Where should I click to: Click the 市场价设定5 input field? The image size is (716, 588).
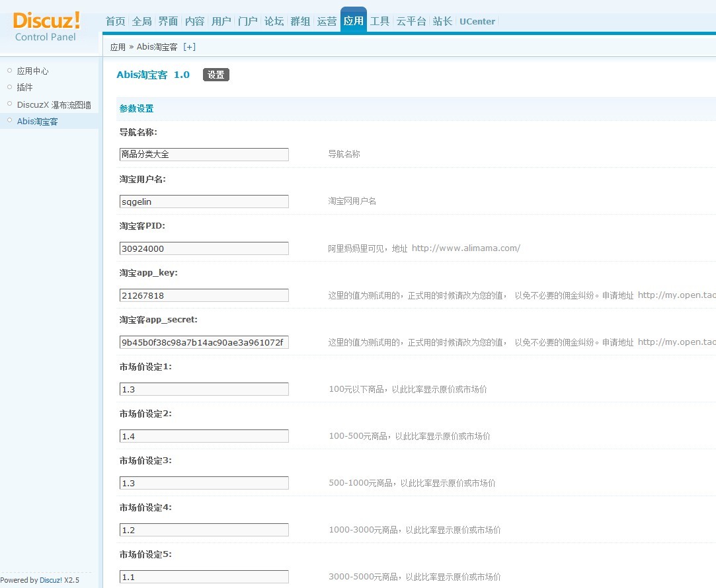click(204, 577)
